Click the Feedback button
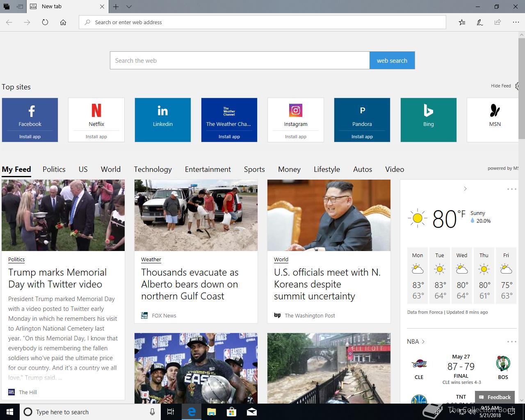525x420 pixels. pyautogui.click(x=495, y=397)
